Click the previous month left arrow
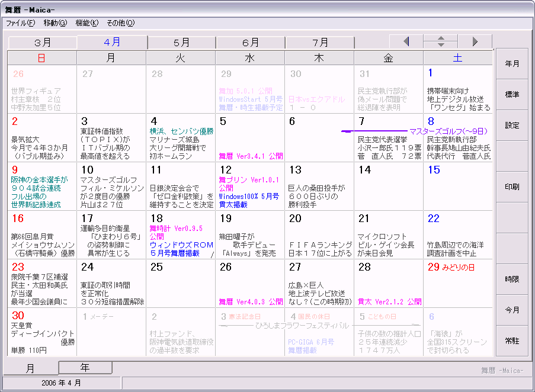Screen dimensions: 535x392 (x=406, y=41)
